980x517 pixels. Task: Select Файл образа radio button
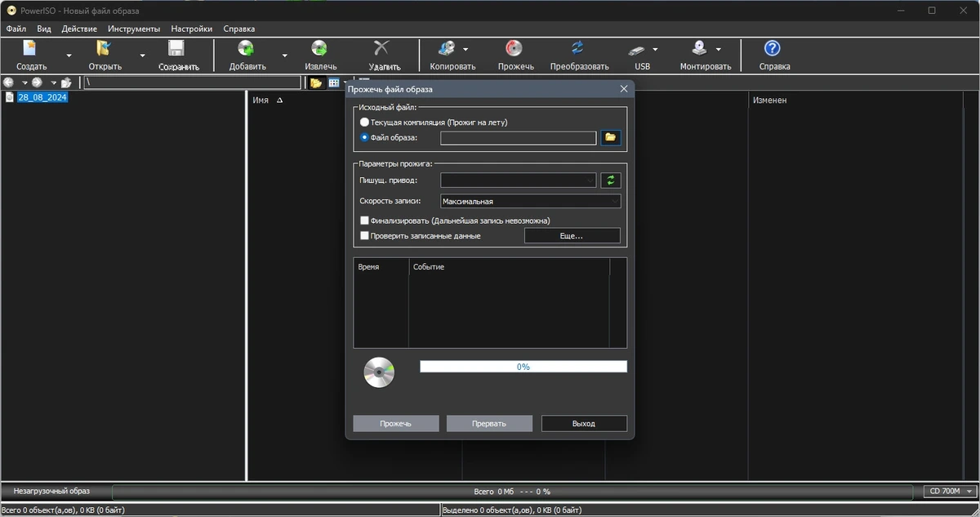[364, 137]
